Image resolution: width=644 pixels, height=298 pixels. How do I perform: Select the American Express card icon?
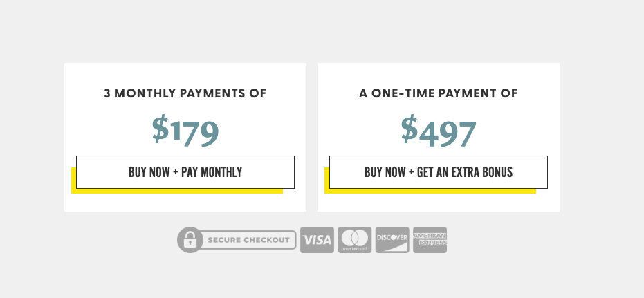(430, 240)
